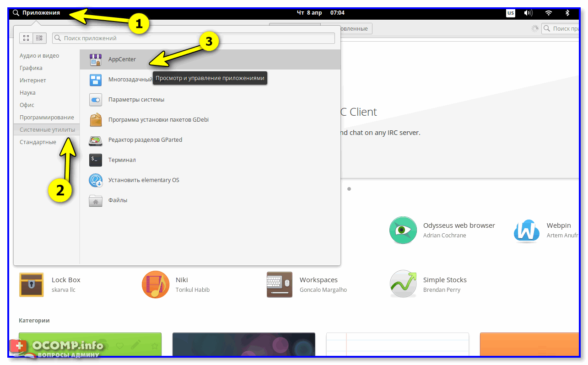
Task: Open the GDebi package installer
Action: pyautogui.click(x=158, y=120)
